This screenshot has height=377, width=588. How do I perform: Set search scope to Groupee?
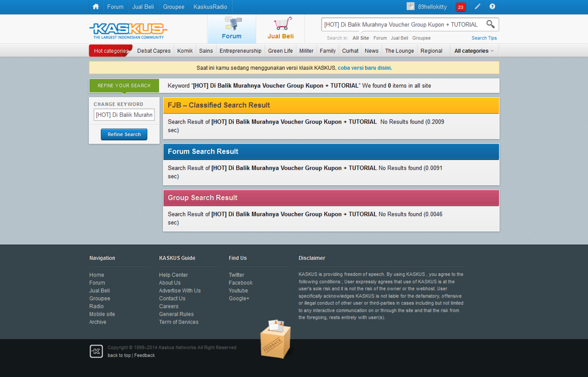[x=421, y=38]
